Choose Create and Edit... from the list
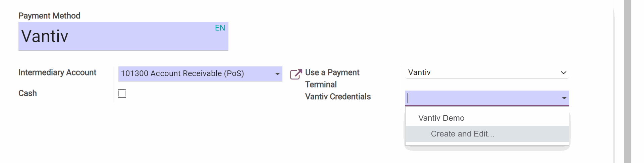The height and width of the screenshot is (163, 644). coord(463,134)
